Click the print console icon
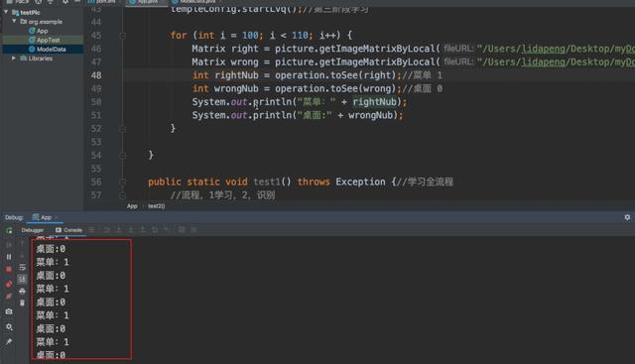 22,292
